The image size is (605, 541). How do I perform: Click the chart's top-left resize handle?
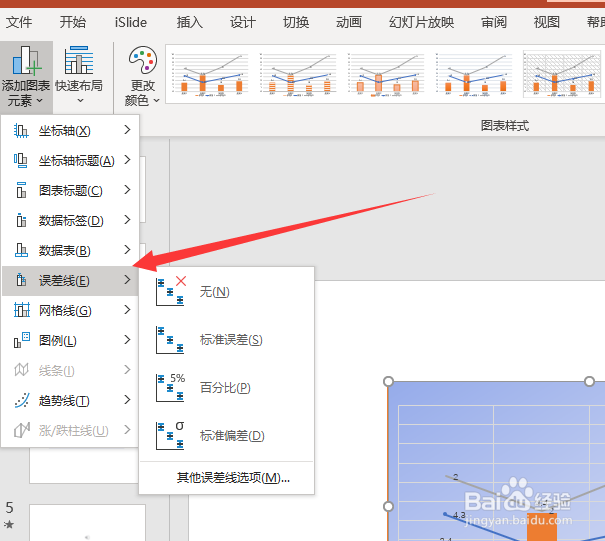pos(388,381)
